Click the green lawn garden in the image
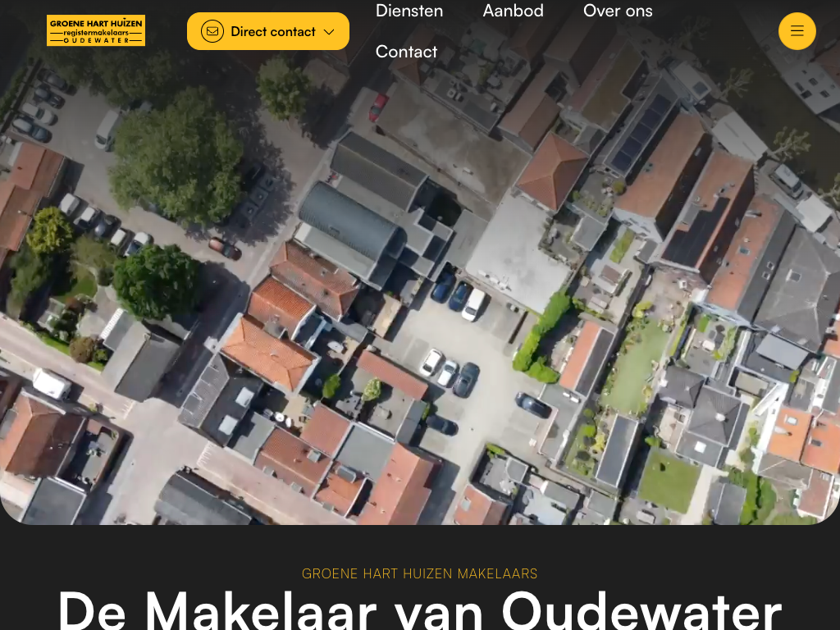 tap(669, 480)
